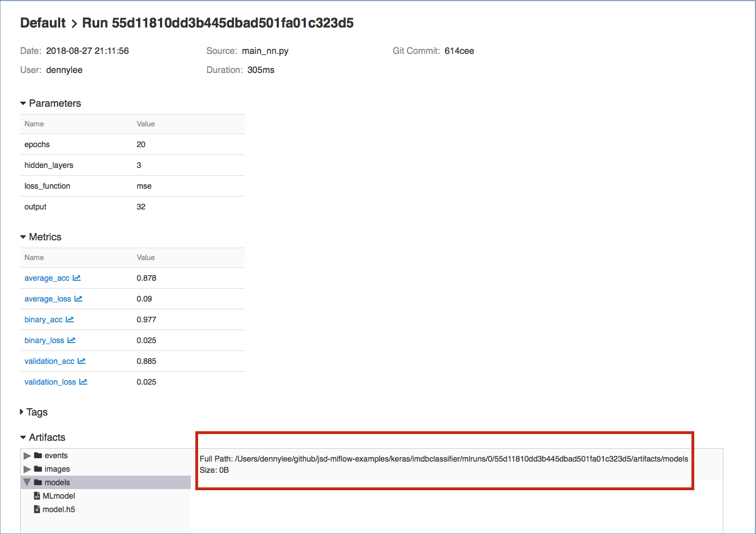Click the images folder icon
756x534 pixels.
38,469
